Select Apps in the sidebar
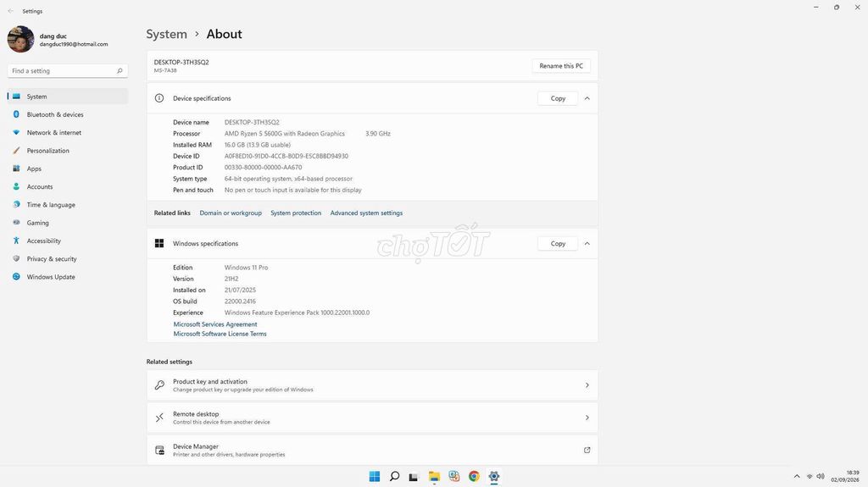The height and width of the screenshot is (487, 868). click(68, 169)
